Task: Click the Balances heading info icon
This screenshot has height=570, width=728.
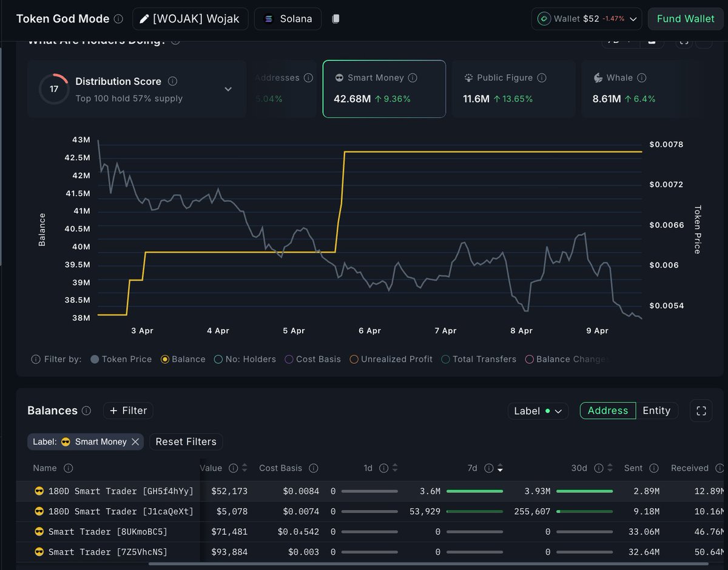Action: [86, 411]
